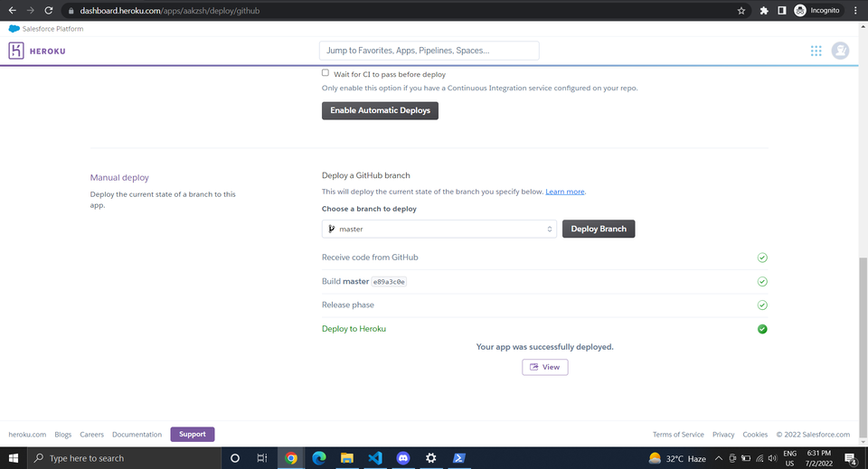This screenshot has height=469, width=868.
Task: Click the browser back arrow
Action: [12, 11]
